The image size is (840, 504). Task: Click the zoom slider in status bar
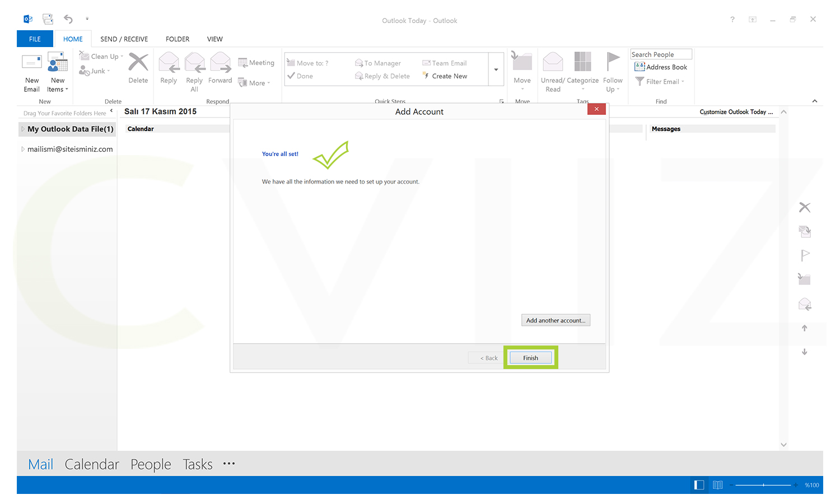763,485
